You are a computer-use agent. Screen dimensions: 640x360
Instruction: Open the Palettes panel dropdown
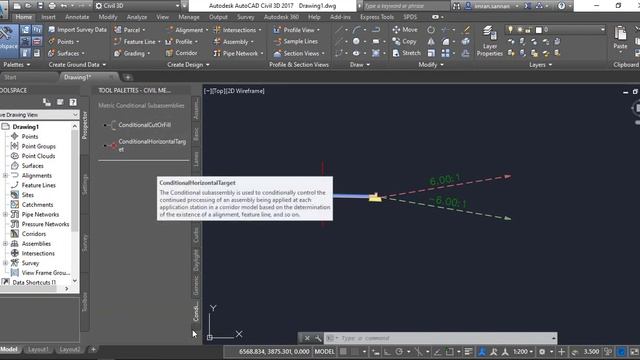point(17,64)
